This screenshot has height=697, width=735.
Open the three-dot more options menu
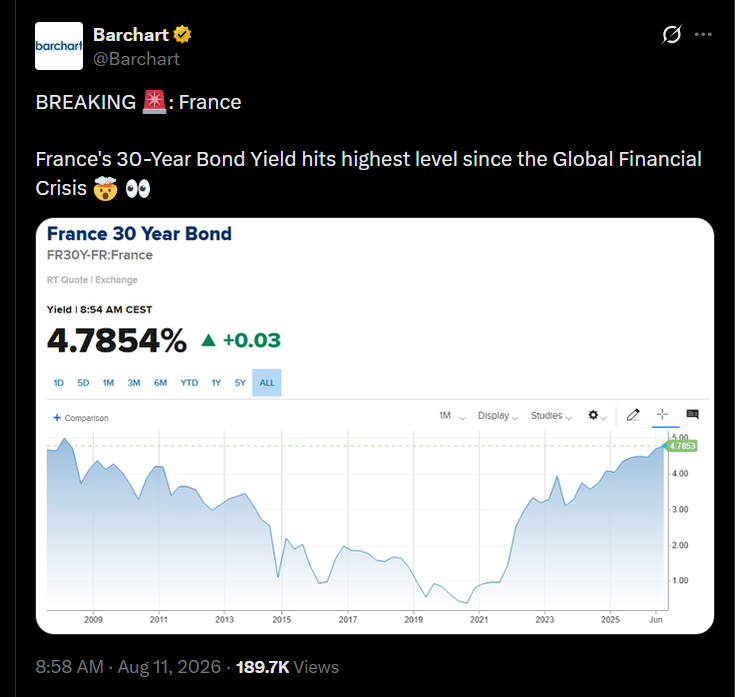click(703, 34)
